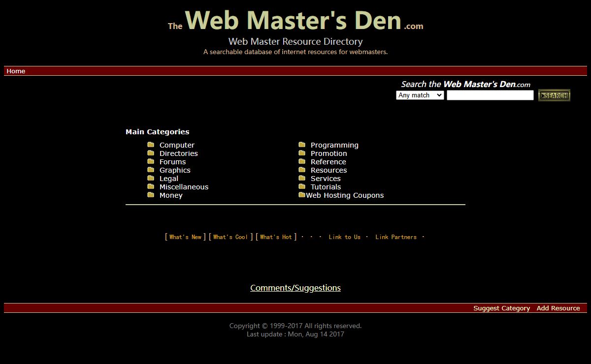Image resolution: width=591 pixels, height=364 pixels.
Task: Open the Link Partners page
Action: pyautogui.click(x=395, y=237)
